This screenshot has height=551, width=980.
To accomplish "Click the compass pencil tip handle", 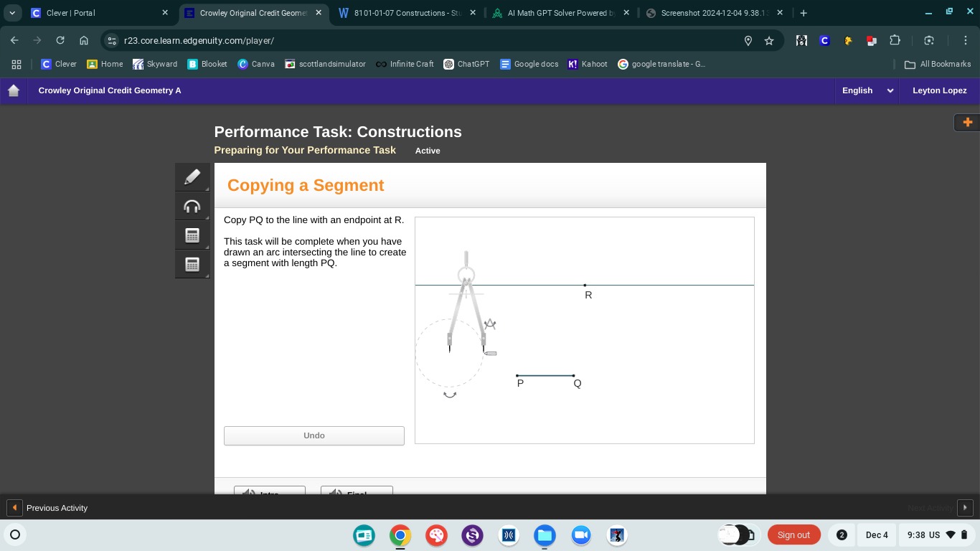I will 490,353.
